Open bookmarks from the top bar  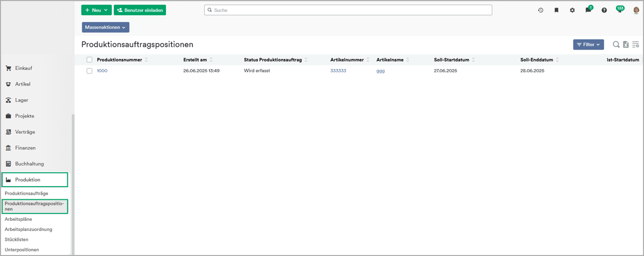coord(556,10)
